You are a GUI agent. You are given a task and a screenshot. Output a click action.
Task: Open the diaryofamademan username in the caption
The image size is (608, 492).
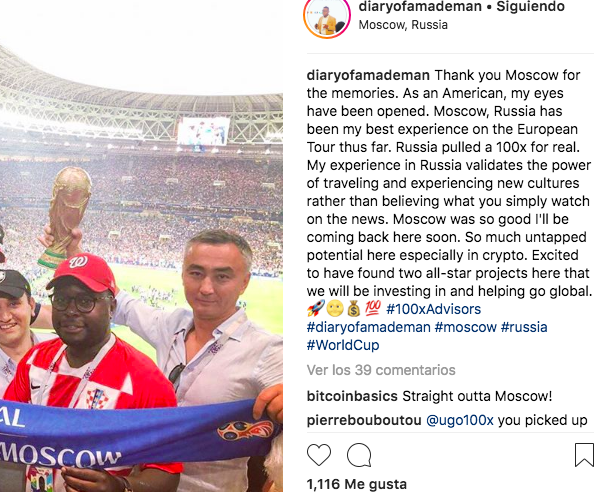pyautogui.click(x=368, y=75)
